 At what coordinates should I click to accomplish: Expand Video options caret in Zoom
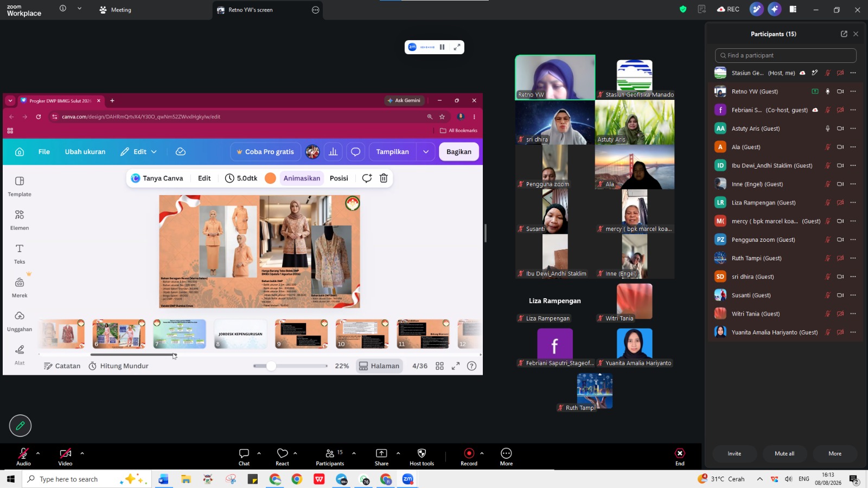(x=82, y=453)
